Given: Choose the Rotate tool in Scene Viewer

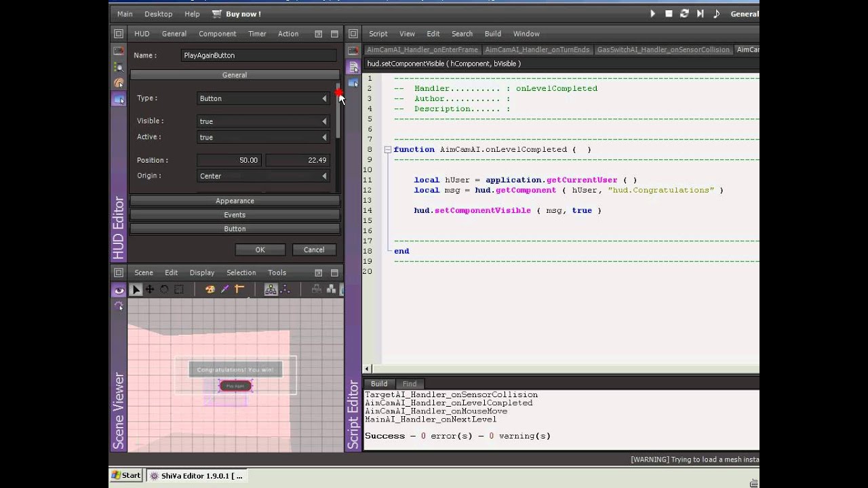Looking at the screenshot, I should pos(164,289).
